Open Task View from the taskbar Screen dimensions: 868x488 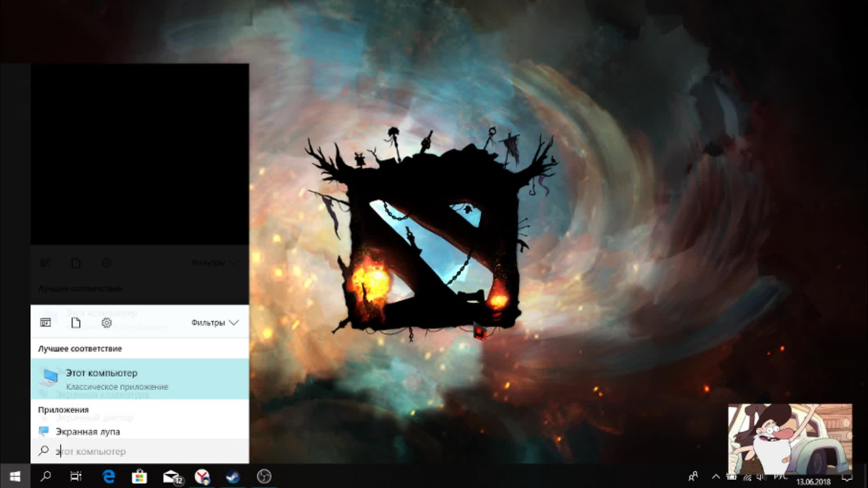[76, 476]
